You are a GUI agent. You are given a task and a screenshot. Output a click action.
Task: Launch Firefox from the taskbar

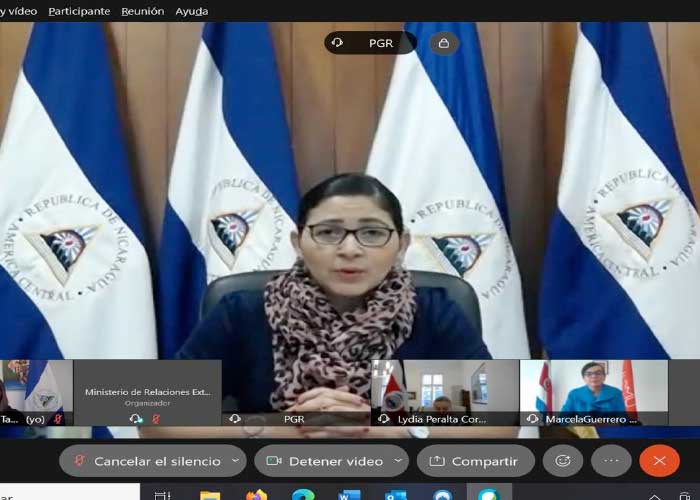coord(257,494)
